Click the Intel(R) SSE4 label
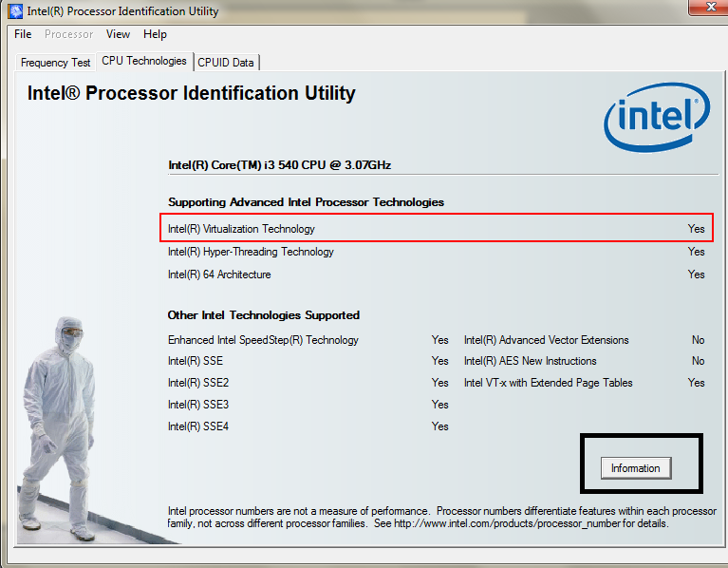The width and height of the screenshot is (728, 568). [x=198, y=426]
